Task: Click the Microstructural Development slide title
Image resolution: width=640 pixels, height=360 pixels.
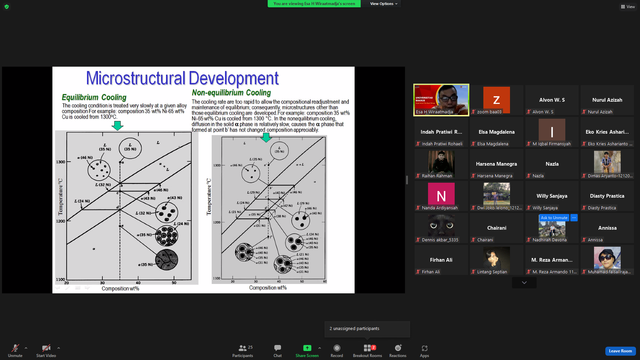Action: 182,78
